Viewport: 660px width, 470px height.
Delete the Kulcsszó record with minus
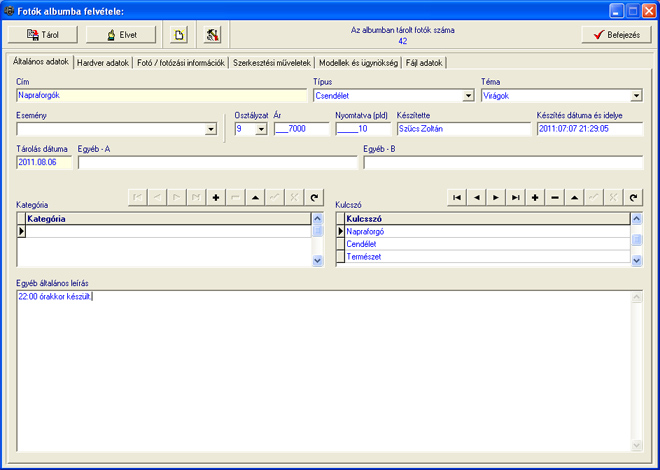(555, 197)
